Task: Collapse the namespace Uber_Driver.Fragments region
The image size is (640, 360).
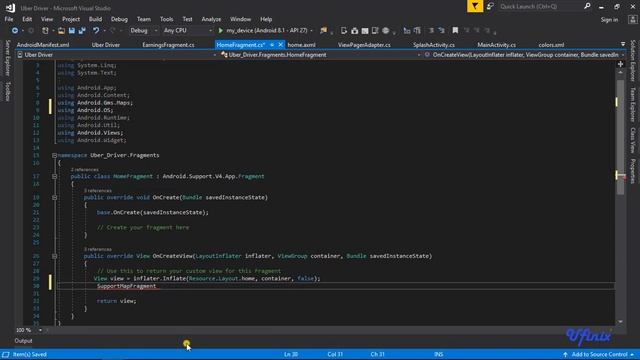Action: [54, 156]
